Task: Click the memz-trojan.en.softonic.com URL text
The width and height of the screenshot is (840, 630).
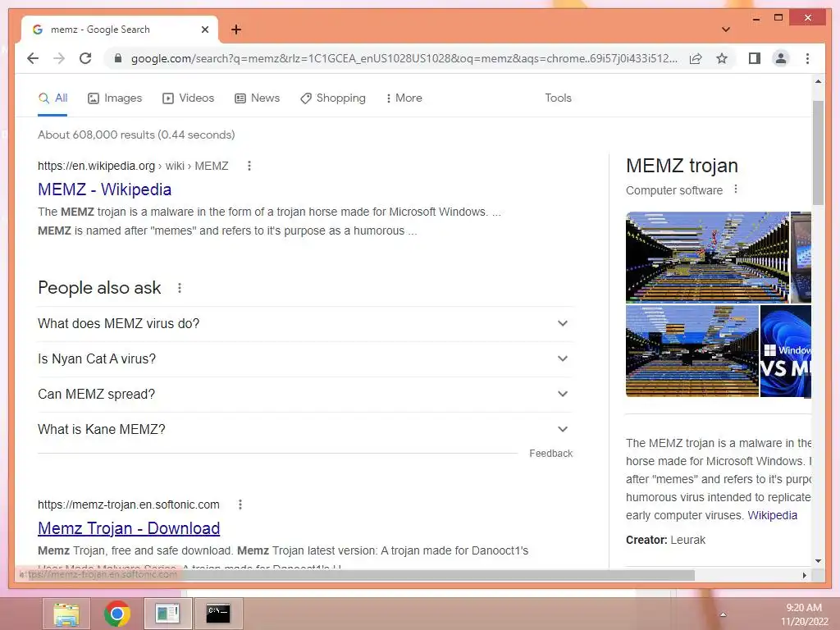Action: (129, 504)
